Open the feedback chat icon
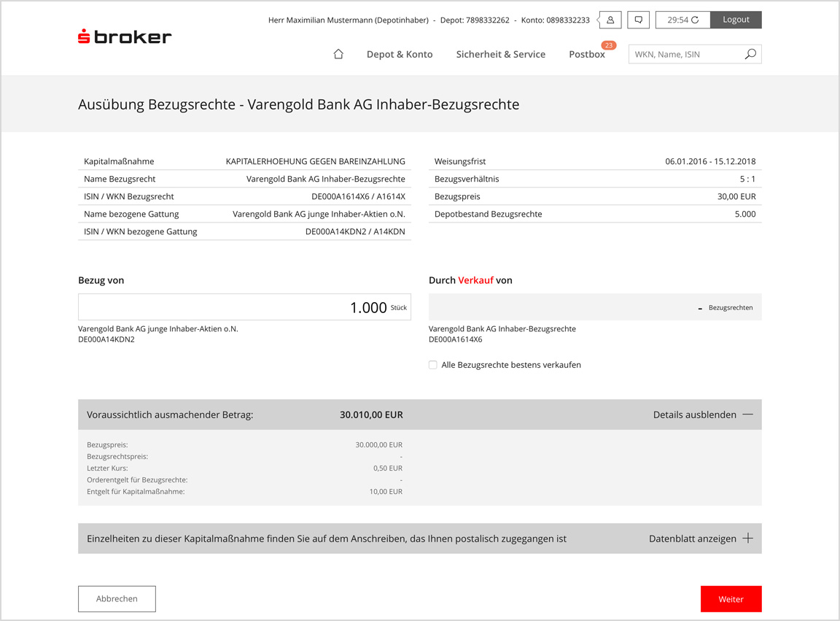 click(638, 20)
